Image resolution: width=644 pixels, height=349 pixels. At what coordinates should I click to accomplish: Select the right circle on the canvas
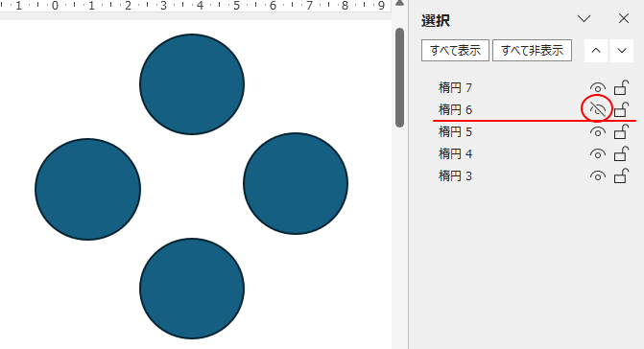[x=296, y=184]
